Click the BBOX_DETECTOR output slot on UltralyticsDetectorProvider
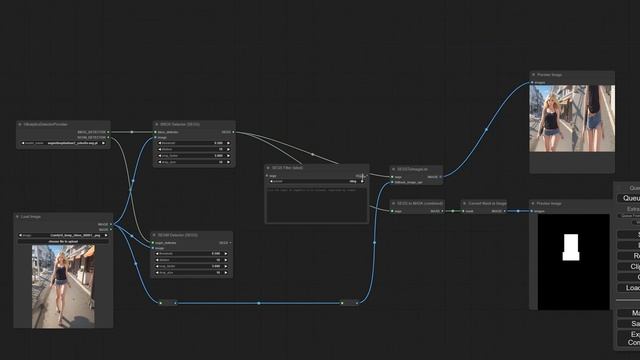Image resolution: width=640 pixels, height=360 pixels. (108, 132)
